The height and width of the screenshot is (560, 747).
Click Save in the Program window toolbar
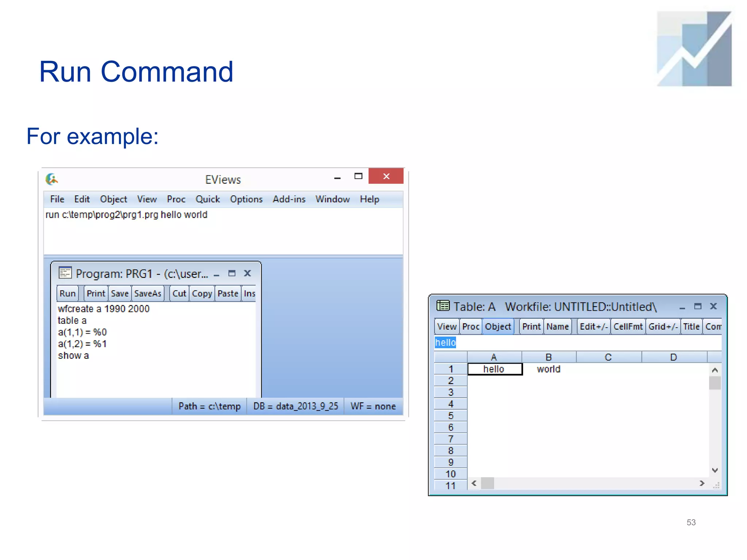[x=120, y=293]
